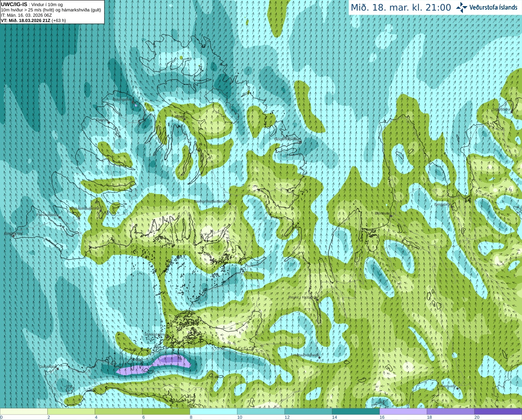Click the 0–2 m/s pale yellow legend swatch
The width and height of the screenshot is (522, 420).
click(x=24, y=411)
